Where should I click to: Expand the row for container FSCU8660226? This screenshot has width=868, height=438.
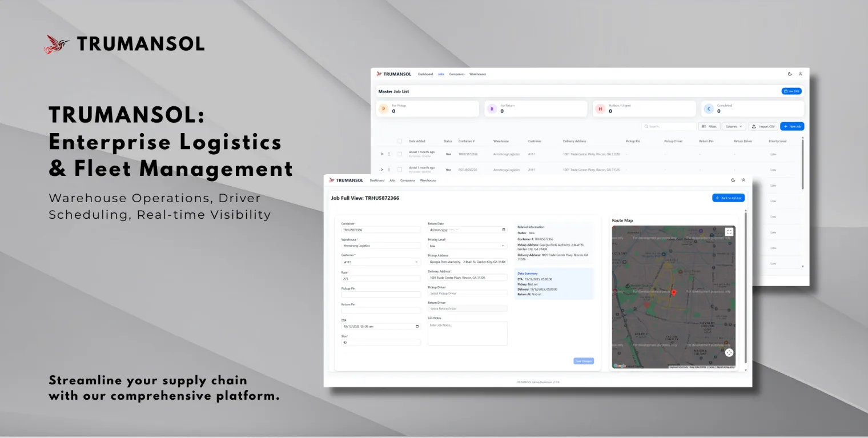(x=382, y=170)
